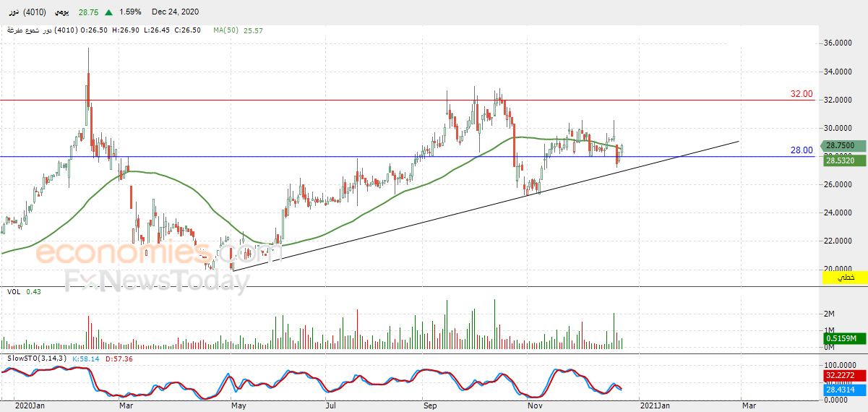Viewport: 868px width, 412px height.
Task: Click the daily interval label in header
Action: pyautogui.click(x=64, y=12)
